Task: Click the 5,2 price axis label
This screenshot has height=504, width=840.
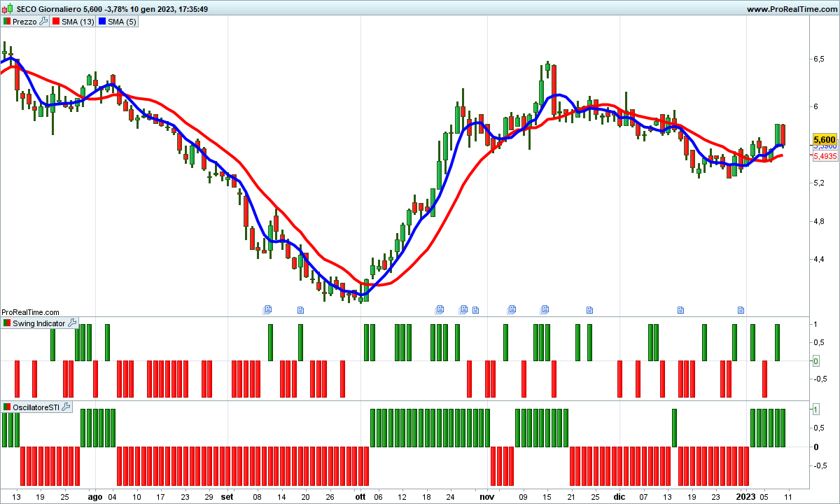Action: [818, 183]
